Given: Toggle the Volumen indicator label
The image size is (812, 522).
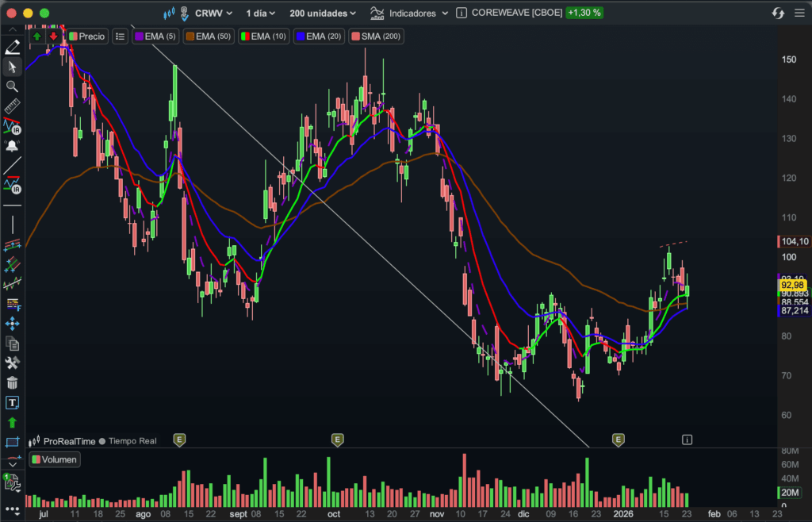Looking at the screenshot, I should 55,459.
